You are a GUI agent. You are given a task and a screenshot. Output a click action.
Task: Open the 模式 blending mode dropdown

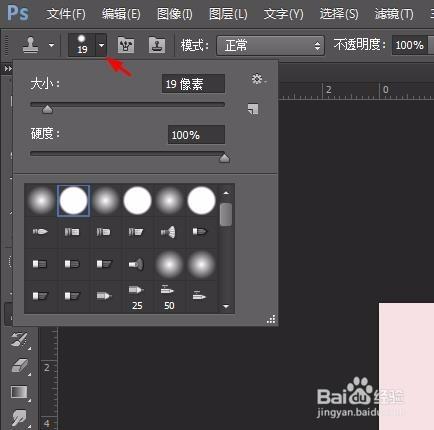pos(270,45)
